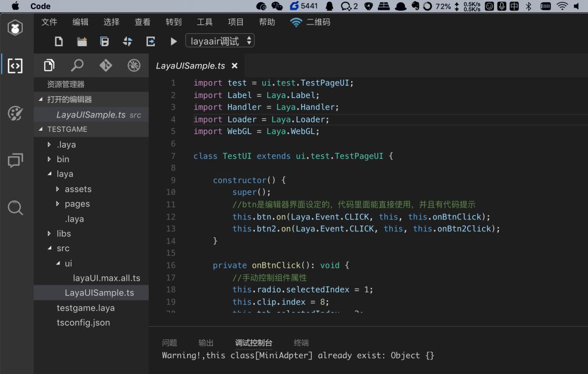Click the save all toolbar icon

(x=105, y=41)
